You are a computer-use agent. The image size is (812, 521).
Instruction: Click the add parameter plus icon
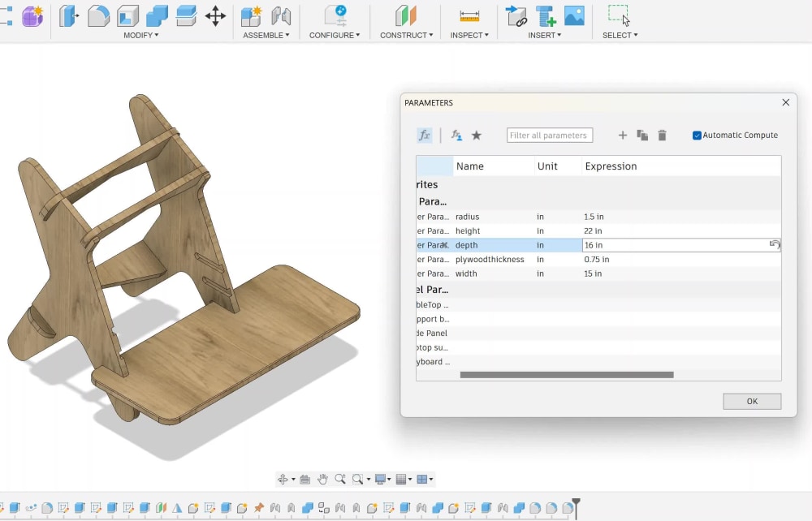click(623, 135)
